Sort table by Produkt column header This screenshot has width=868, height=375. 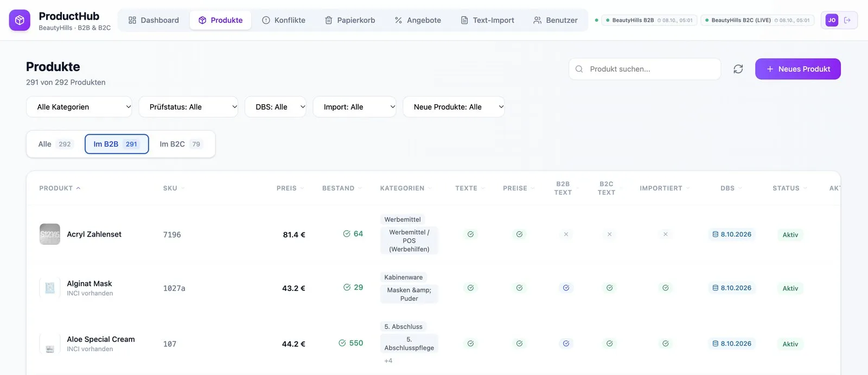(x=60, y=188)
